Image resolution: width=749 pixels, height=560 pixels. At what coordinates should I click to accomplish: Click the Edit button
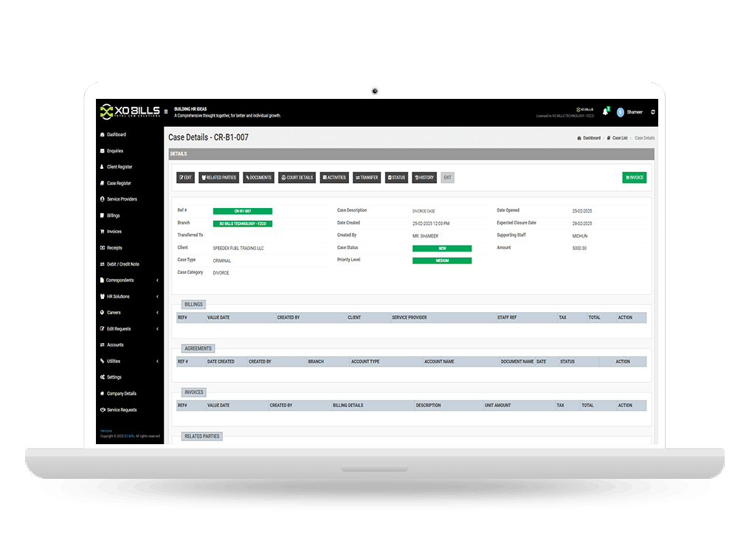click(186, 178)
